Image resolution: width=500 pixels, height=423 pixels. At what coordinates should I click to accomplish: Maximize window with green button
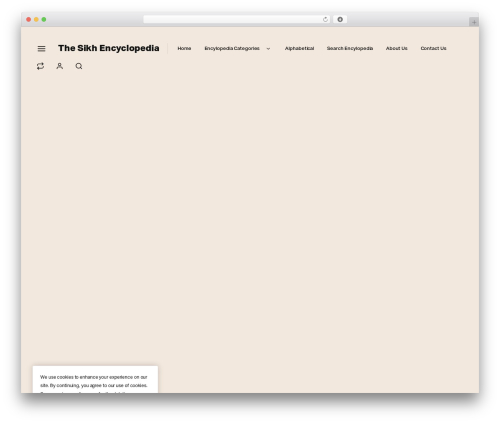pos(44,19)
